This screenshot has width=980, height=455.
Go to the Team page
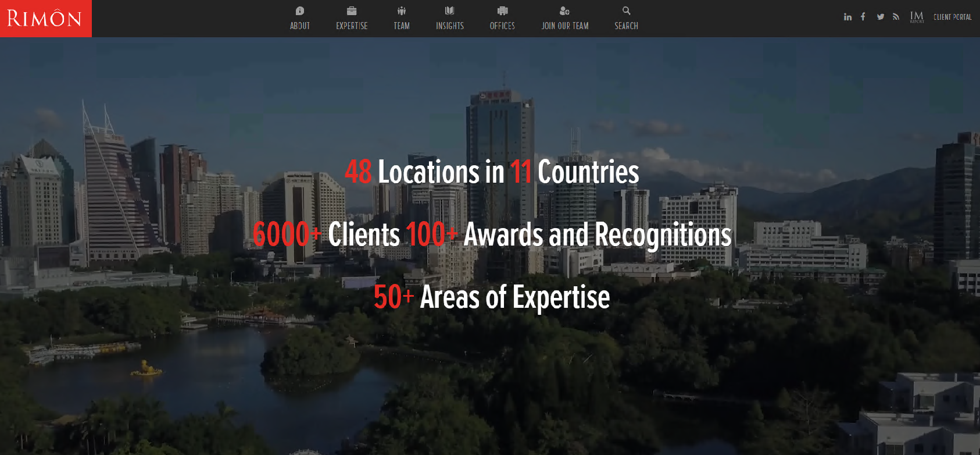pyautogui.click(x=402, y=19)
